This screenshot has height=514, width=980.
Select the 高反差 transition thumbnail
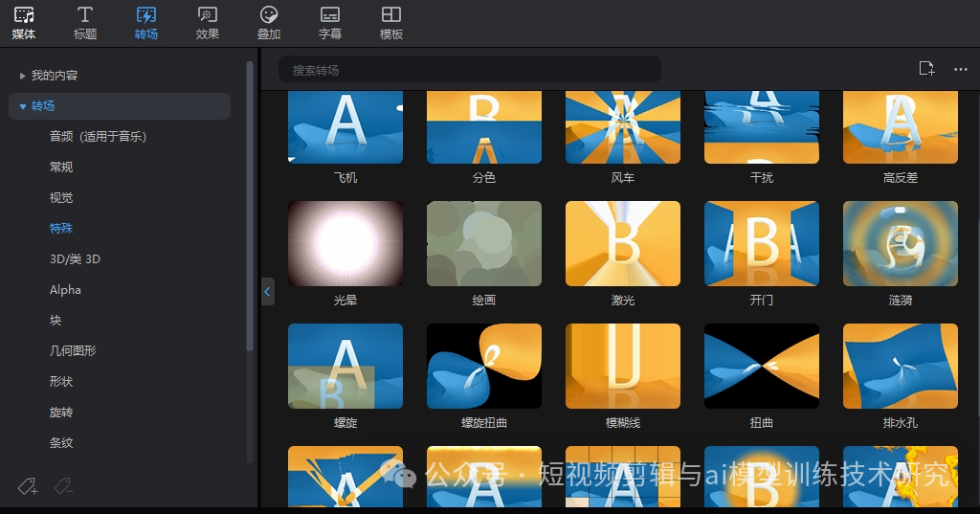click(900, 127)
